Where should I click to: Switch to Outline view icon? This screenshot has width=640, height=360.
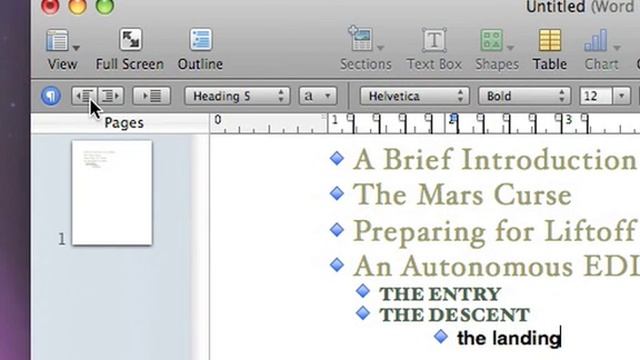point(200,40)
